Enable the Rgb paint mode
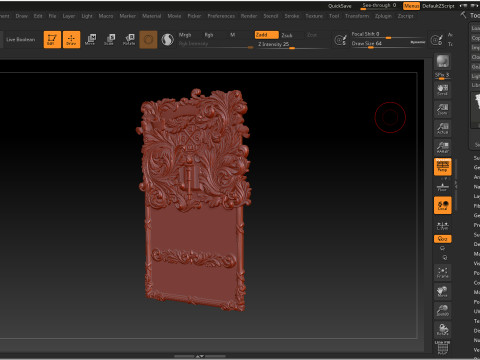Screen dimensions: 480x360 209,35
